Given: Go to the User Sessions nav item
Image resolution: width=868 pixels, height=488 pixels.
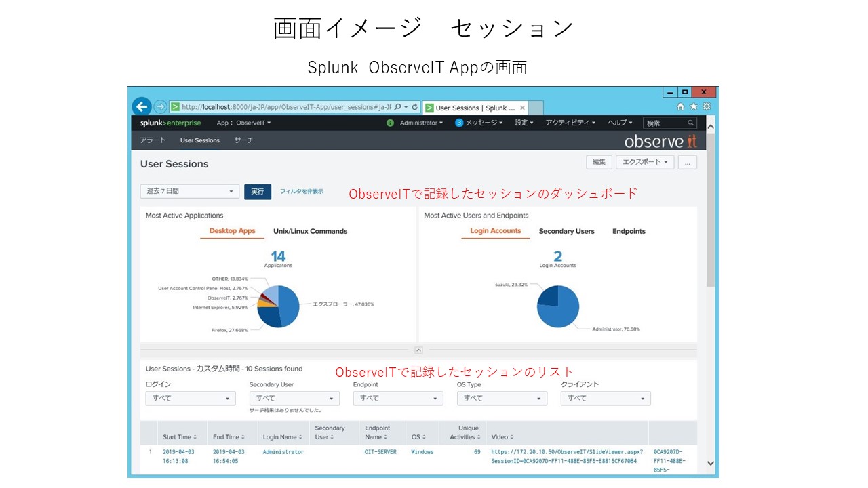Looking at the screenshot, I should 200,140.
